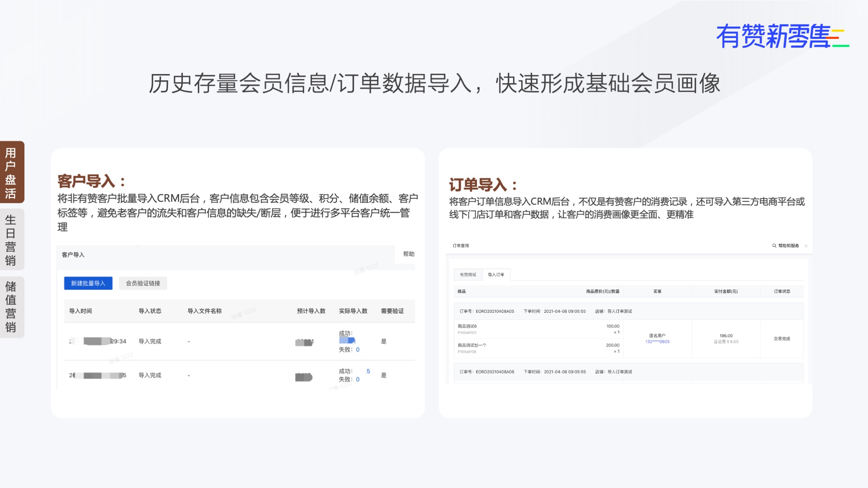The height and width of the screenshot is (488, 868).
Task: Click order number EORD20210408A06
Action: (x=495, y=372)
